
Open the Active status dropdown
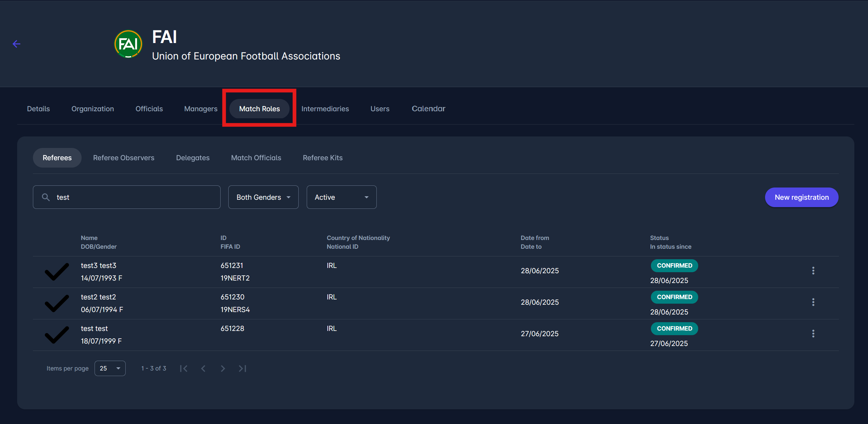(x=341, y=197)
